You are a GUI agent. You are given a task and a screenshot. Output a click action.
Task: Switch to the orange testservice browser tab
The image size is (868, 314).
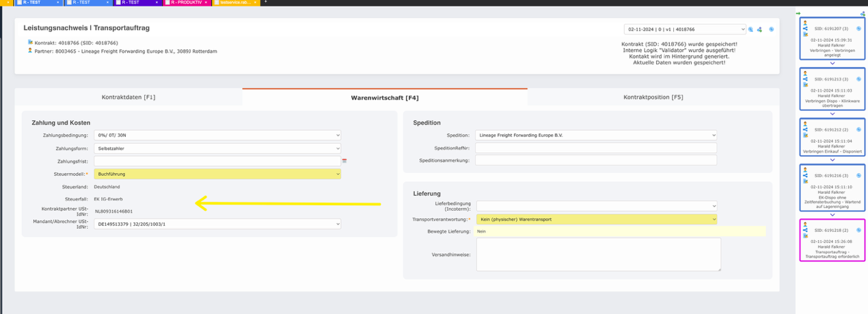(x=235, y=3)
